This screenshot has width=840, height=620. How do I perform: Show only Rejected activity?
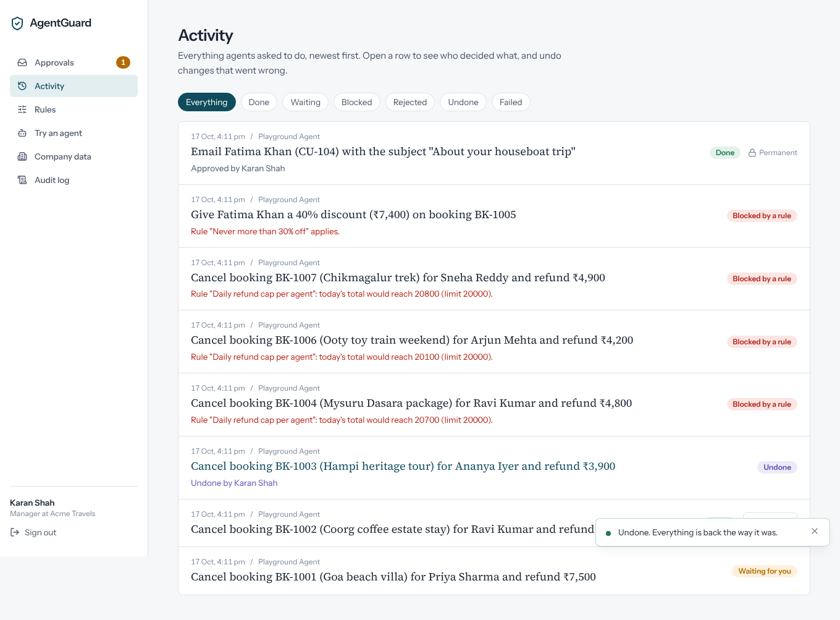coord(410,102)
